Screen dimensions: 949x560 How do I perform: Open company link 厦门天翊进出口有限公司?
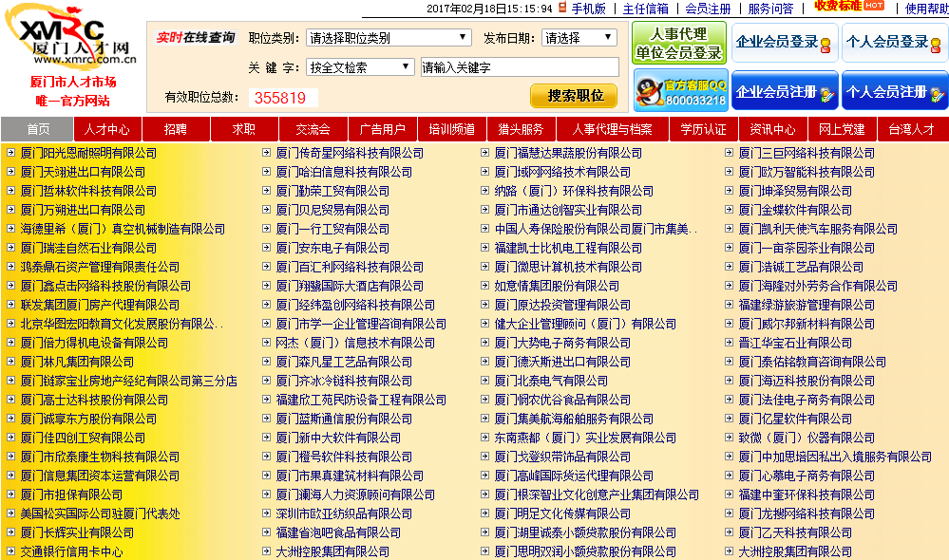pyautogui.click(x=83, y=173)
